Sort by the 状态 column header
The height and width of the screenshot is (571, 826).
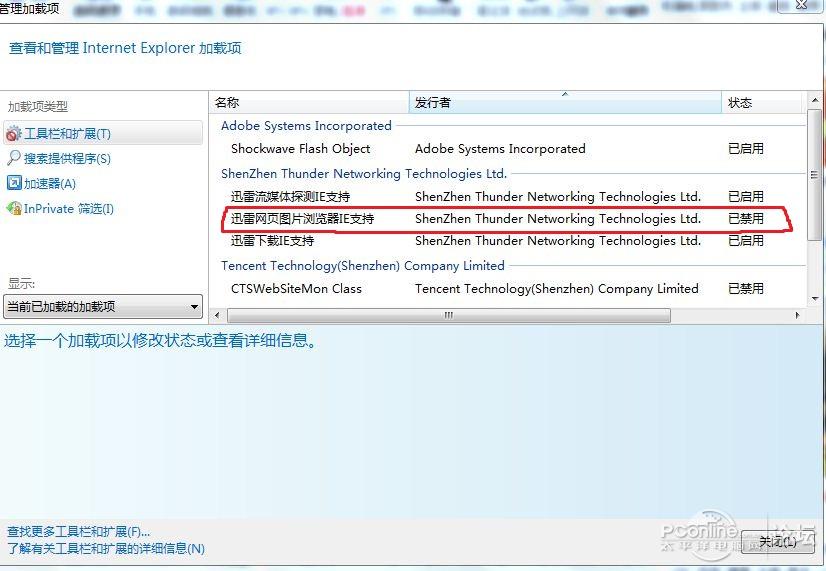tap(763, 102)
